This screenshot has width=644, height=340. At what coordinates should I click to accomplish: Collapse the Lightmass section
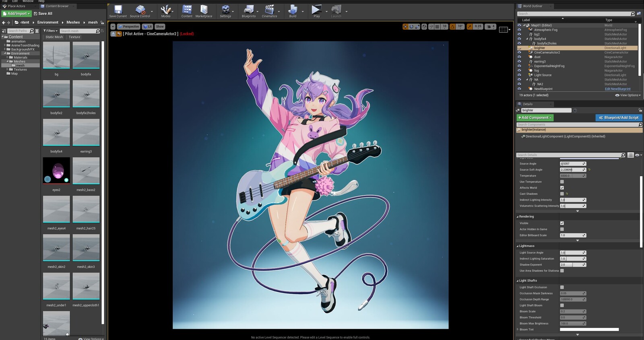(518, 246)
